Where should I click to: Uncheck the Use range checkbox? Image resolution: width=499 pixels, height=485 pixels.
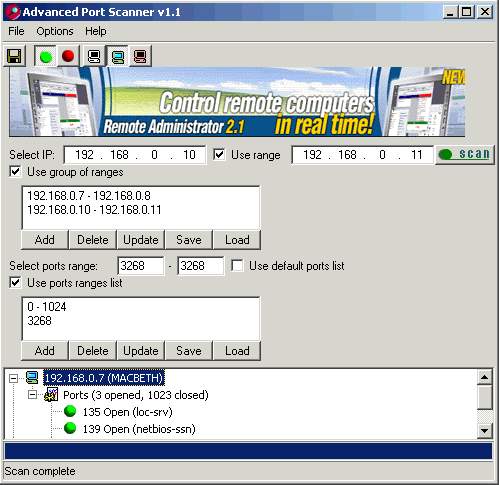click(219, 155)
